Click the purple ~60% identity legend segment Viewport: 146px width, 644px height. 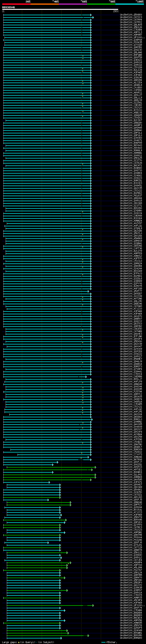click(73, 4)
